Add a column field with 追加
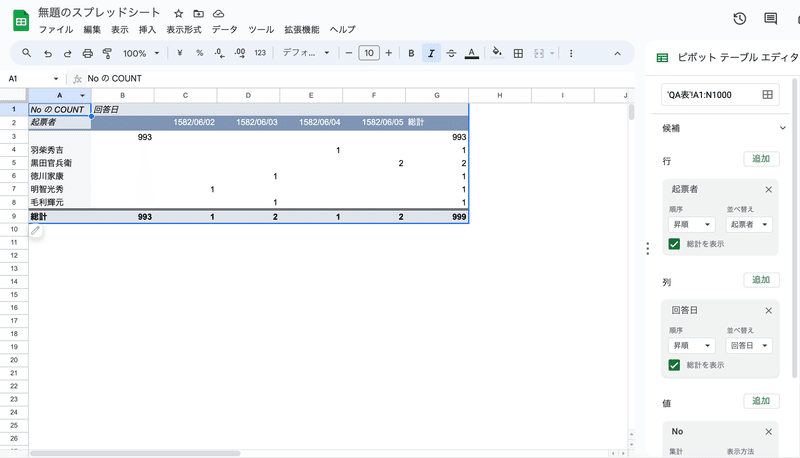 click(x=761, y=279)
